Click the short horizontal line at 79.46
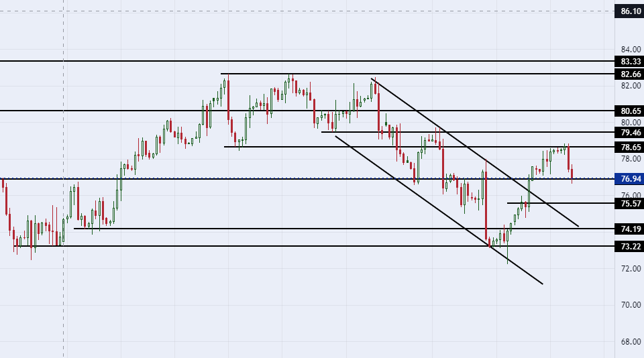 (468, 132)
